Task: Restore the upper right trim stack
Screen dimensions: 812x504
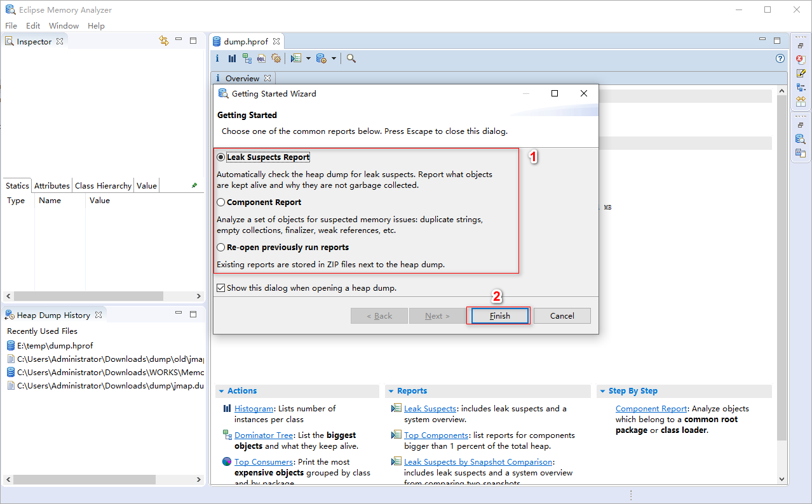Action: pyautogui.click(x=801, y=46)
